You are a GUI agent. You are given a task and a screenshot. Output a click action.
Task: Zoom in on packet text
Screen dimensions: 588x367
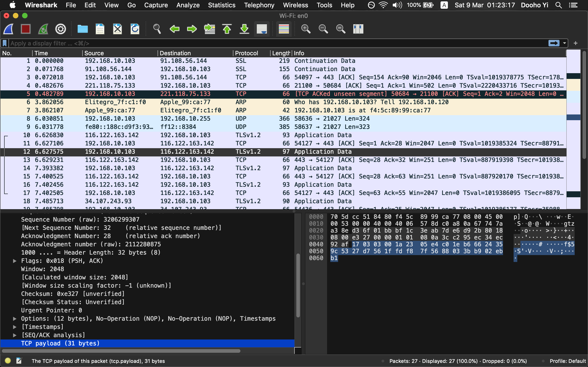(305, 29)
